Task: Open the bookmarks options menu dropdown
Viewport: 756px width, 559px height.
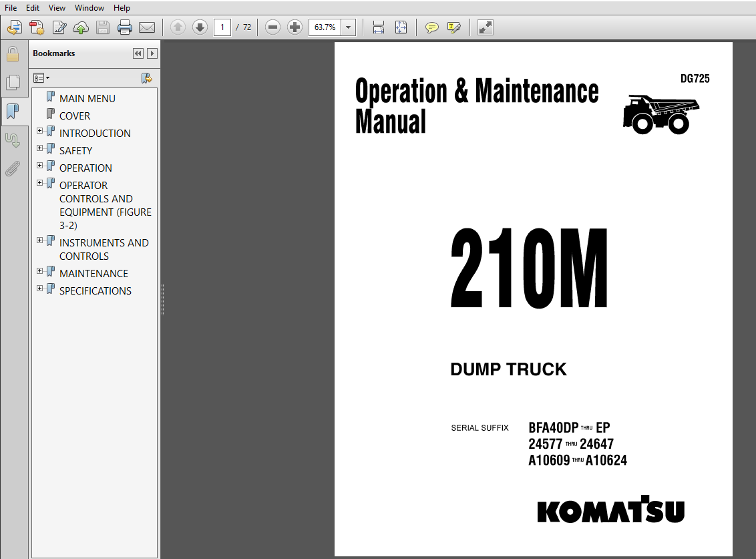Action: click(41, 78)
